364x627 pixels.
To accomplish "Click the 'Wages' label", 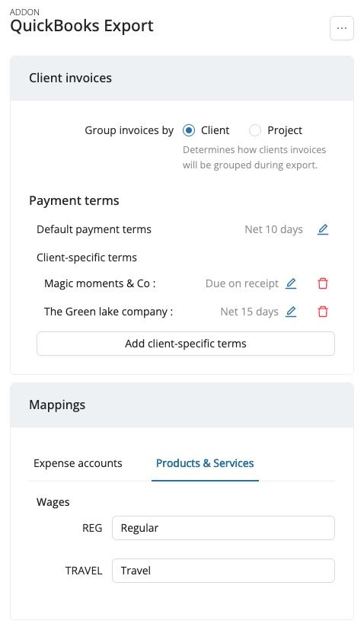I will 53,502.
